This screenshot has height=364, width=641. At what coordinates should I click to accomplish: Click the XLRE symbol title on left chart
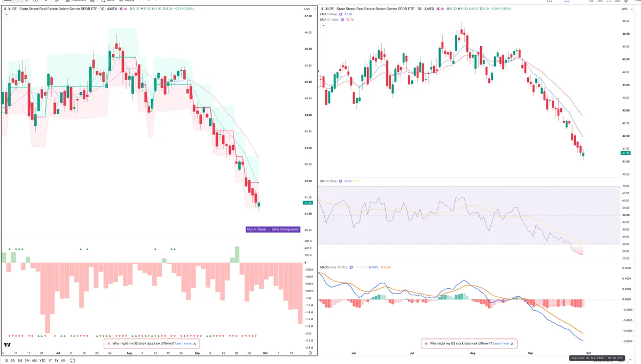61,9
